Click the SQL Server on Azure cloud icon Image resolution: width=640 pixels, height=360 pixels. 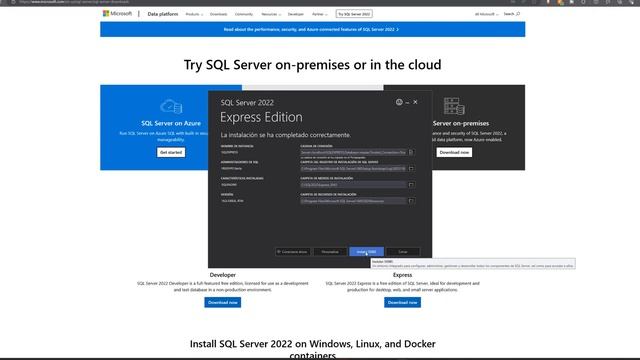pos(171,107)
